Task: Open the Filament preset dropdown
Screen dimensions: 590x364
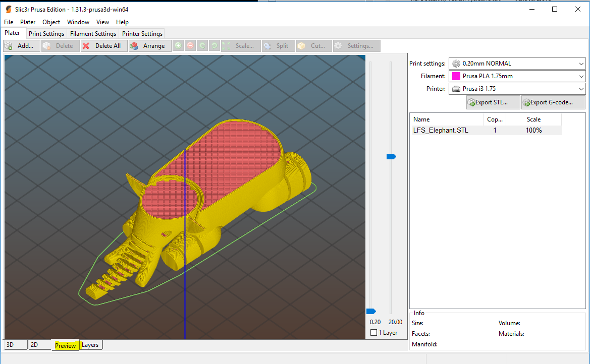Action: click(517, 76)
